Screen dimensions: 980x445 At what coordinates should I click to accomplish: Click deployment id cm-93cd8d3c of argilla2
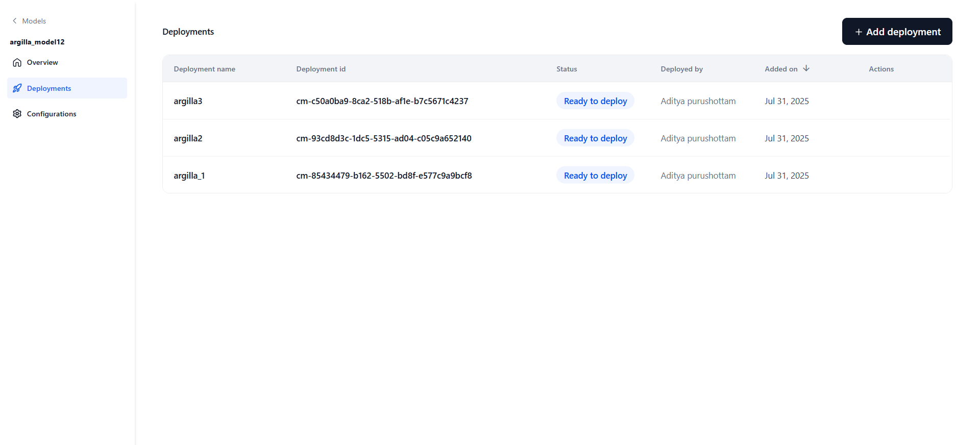tap(383, 138)
